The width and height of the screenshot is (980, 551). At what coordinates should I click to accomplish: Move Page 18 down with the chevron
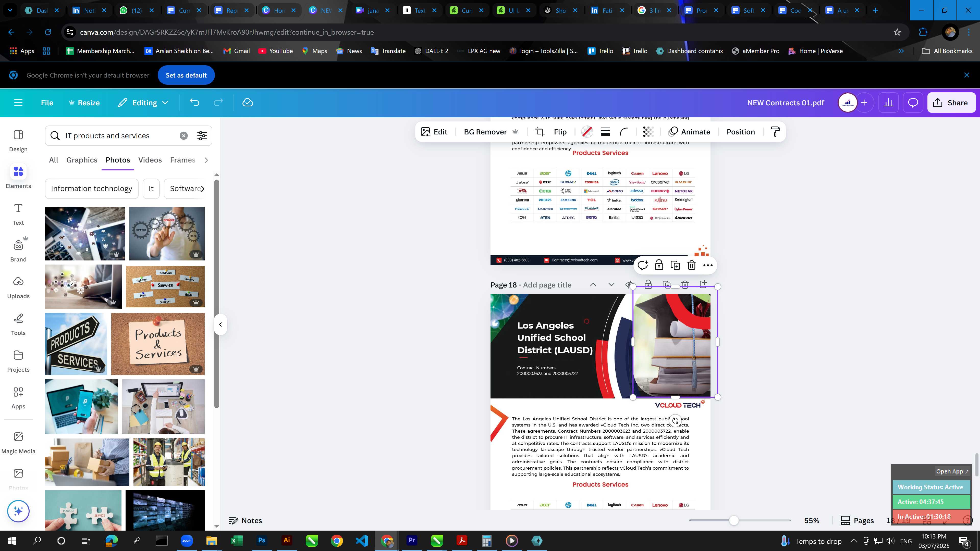(x=611, y=285)
